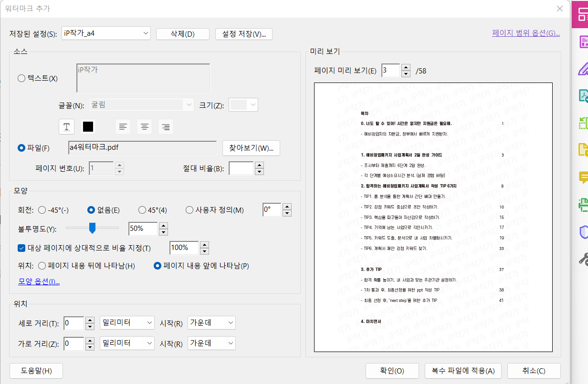The height and width of the screenshot is (384, 588).
Task: Open the 크기 font size dropdown
Action: coord(243,105)
